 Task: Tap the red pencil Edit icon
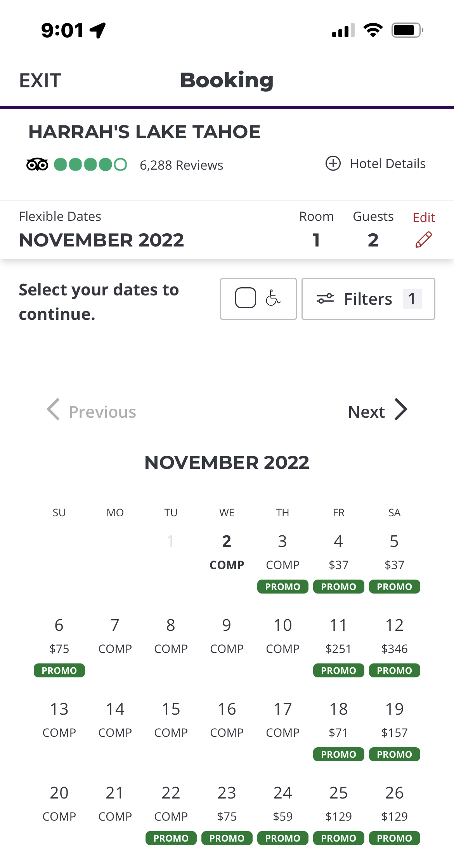coord(423,240)
